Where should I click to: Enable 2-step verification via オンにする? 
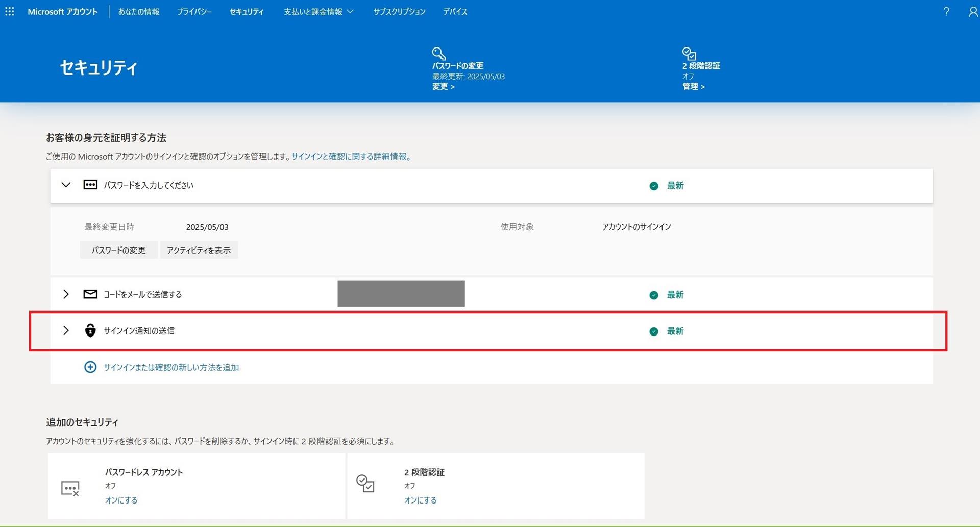[x=420, y=500]
